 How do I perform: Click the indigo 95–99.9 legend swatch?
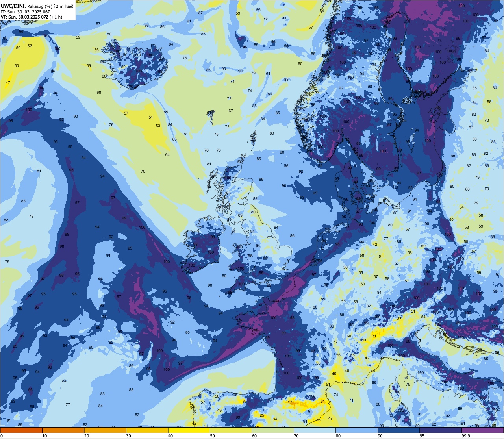[441, 430]
